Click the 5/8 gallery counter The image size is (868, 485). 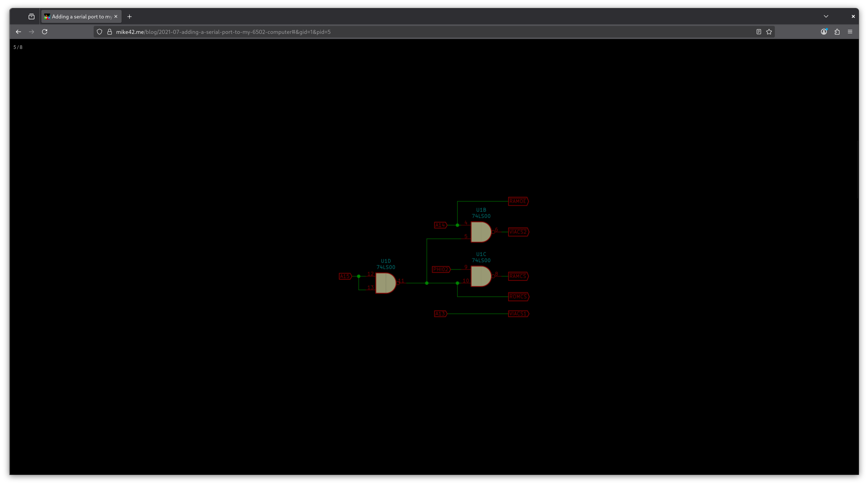coord(18,47)
